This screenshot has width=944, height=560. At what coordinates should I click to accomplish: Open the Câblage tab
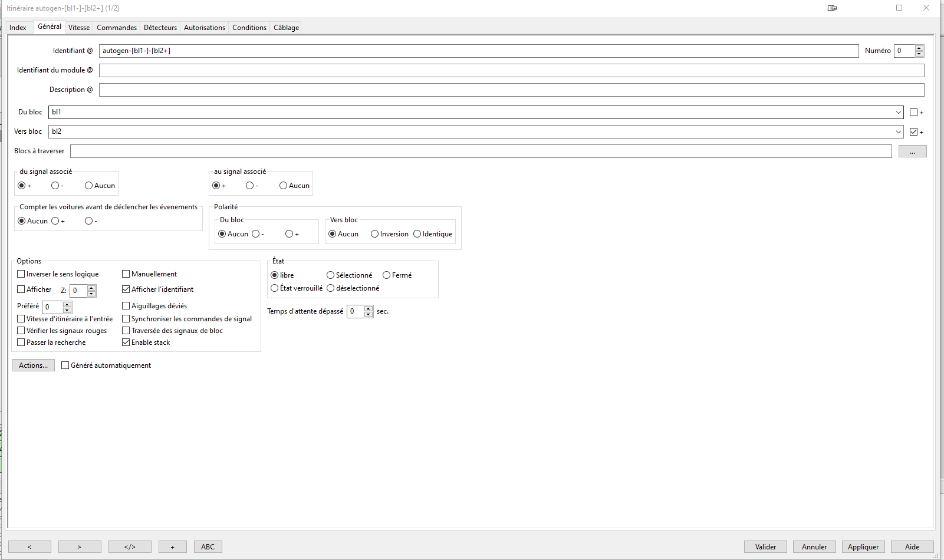point(286,28)
